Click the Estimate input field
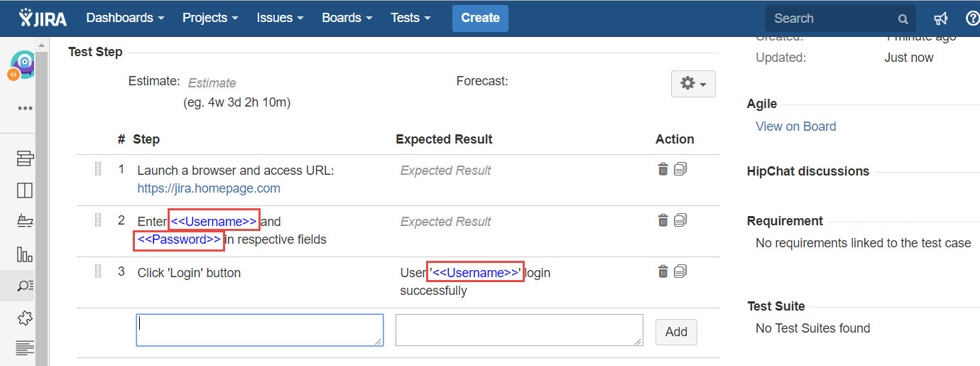The image size is (980, 366). point(212,83)
